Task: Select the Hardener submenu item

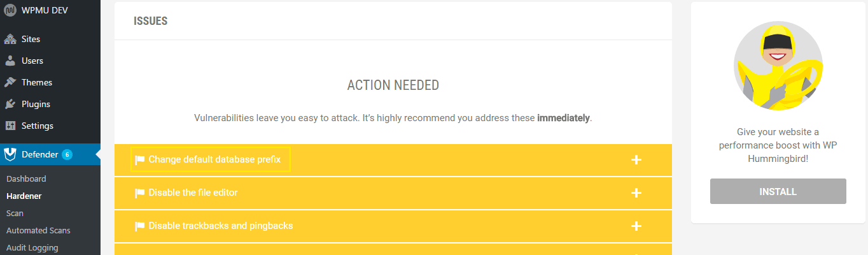Action: [24, 196]
